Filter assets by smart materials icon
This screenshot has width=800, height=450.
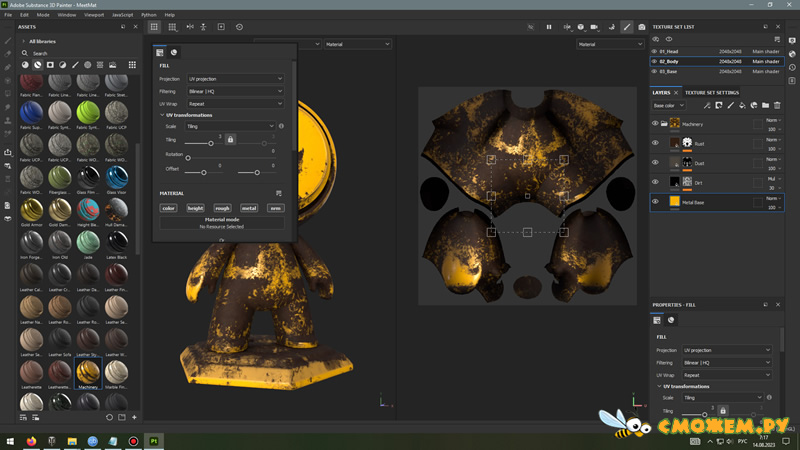(x=38, y=65)
